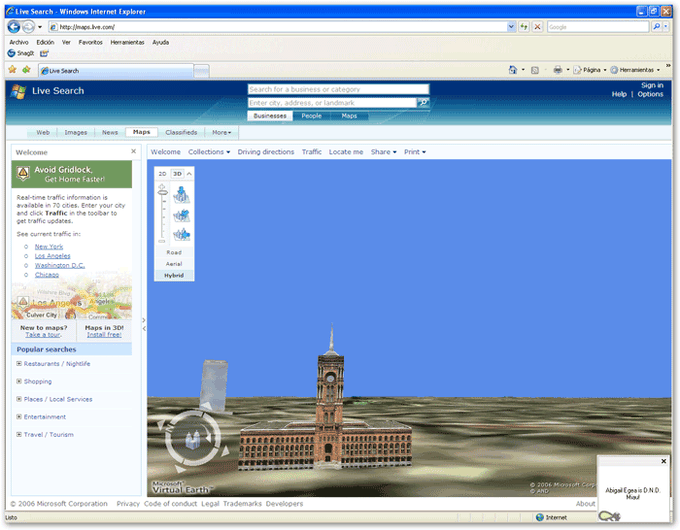Open the Ayuda menu
The width and height of the screenshot is (680, 530).
(x=160, y=42)
